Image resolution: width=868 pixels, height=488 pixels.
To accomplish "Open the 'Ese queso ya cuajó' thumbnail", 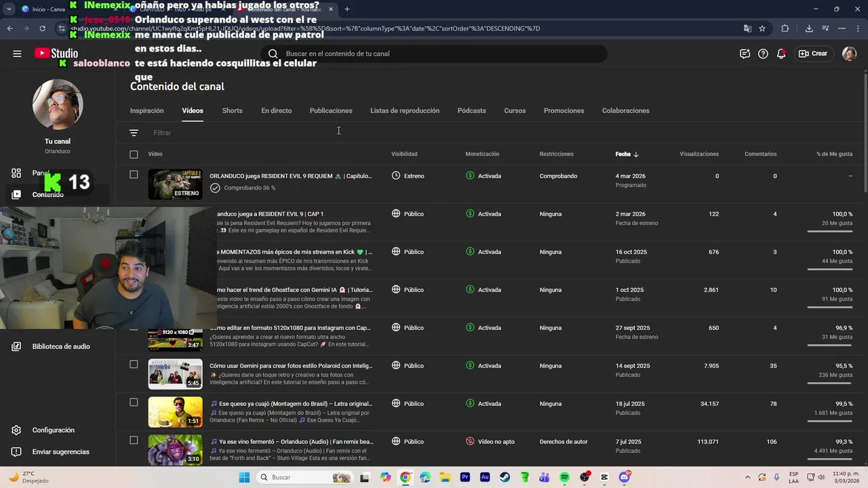I will pyautogui.click(x=175, y=412).
